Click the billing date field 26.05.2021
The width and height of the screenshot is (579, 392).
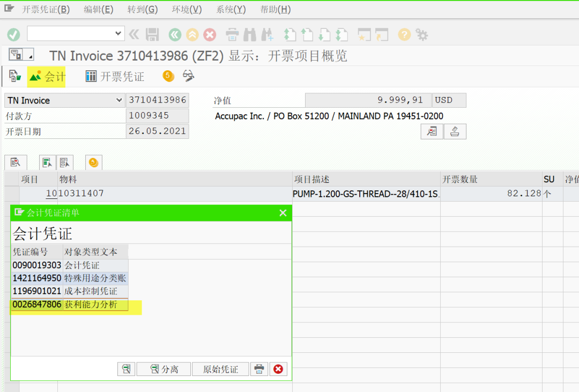point(157,131)
